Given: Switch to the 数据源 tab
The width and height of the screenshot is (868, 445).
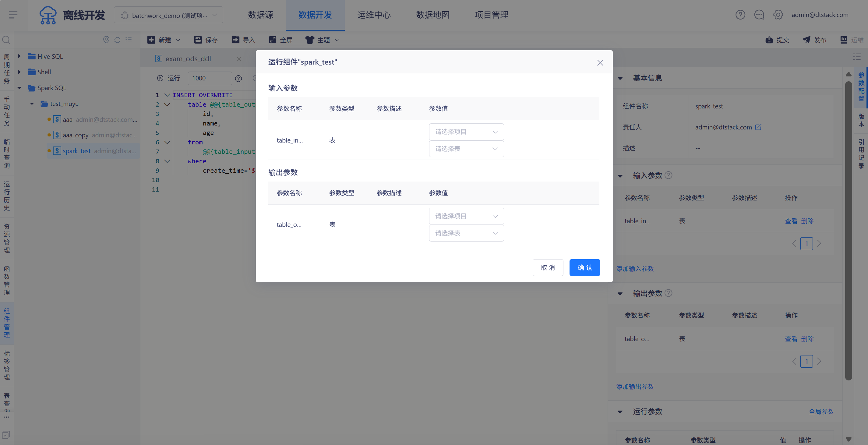Looking at the screenshot, I should coord(260,15).
